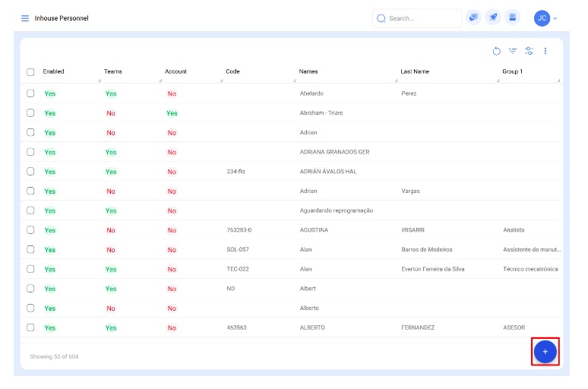588x389 pixels.
Task: Click into the Search input field
Action: pos(422,18)
